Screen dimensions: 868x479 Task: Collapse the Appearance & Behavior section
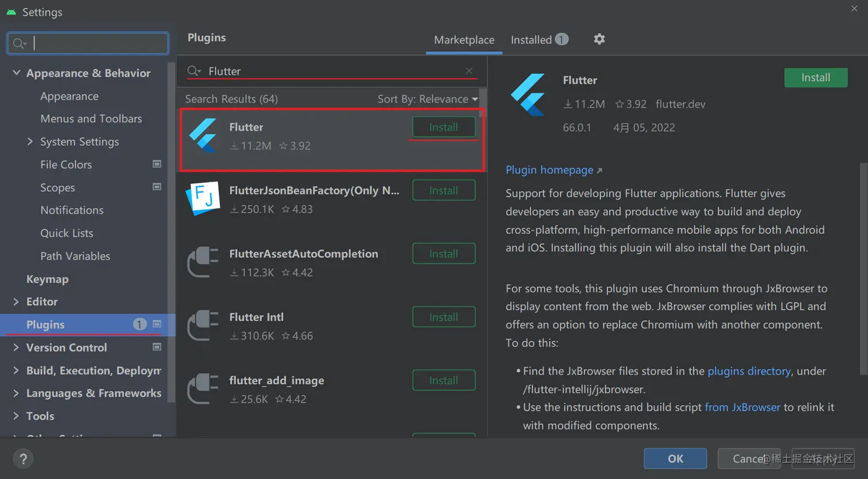(16, 73)
